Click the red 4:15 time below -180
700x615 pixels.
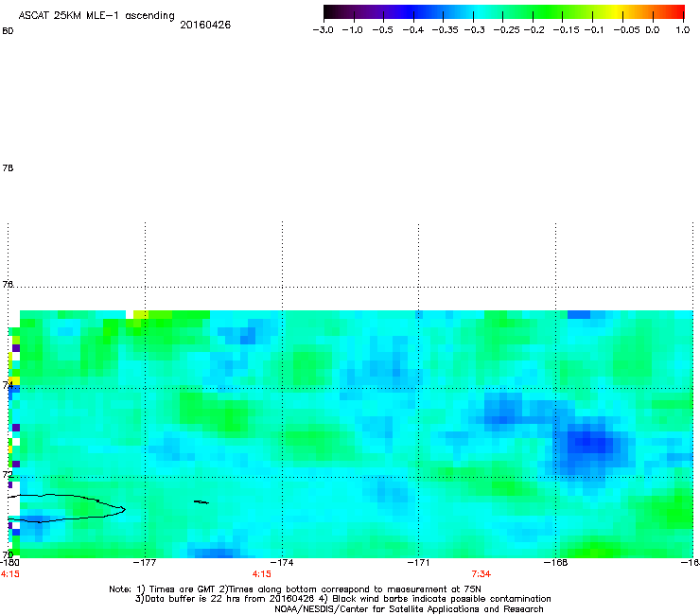(9, 574)
